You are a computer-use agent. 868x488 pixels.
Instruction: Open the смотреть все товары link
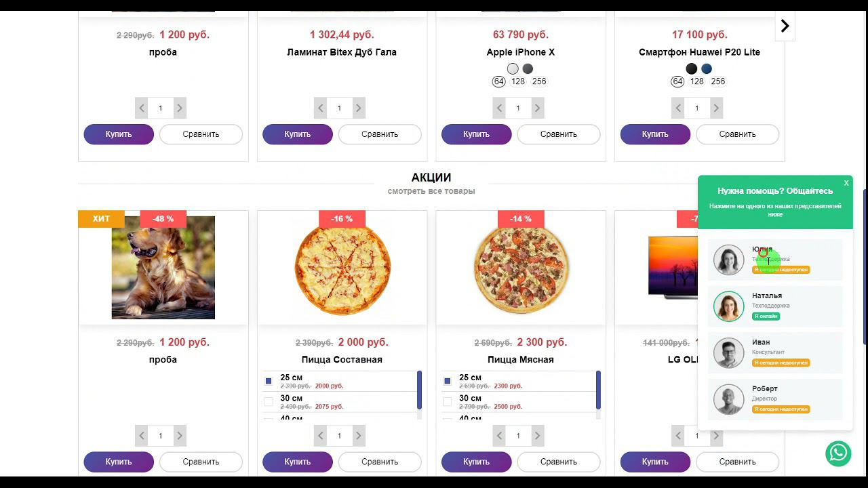click(x=431, y=191)
